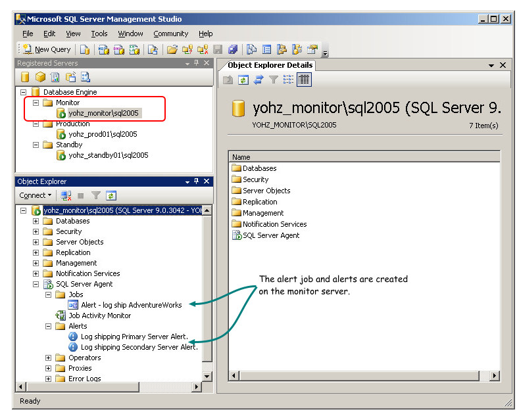
Task: Close the Object Explorer Details tab
Action: click(503, 65)
